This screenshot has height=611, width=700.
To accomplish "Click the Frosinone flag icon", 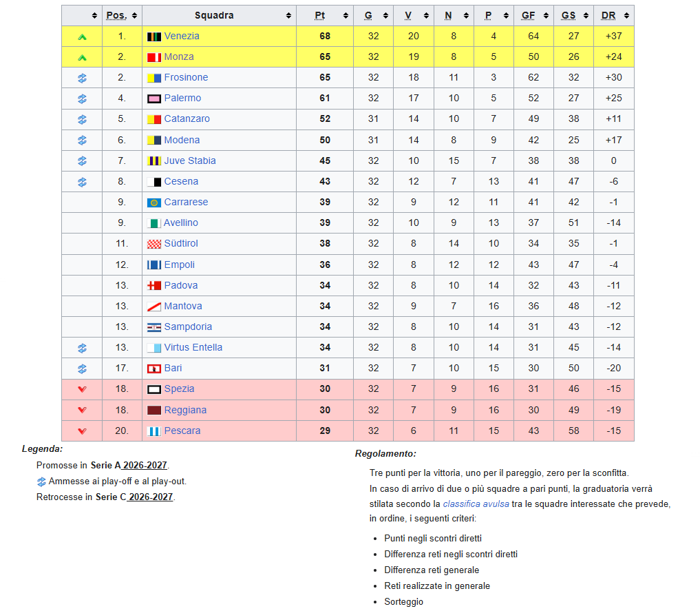I will 154,78.
